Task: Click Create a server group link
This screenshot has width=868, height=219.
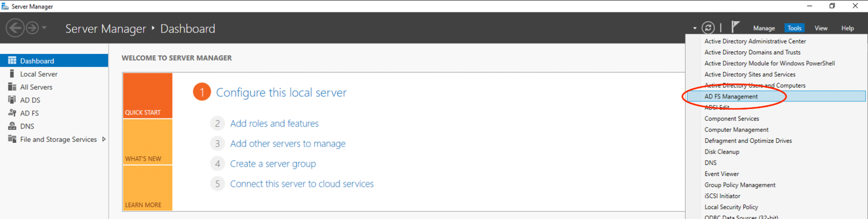Action: click(273, 164)
